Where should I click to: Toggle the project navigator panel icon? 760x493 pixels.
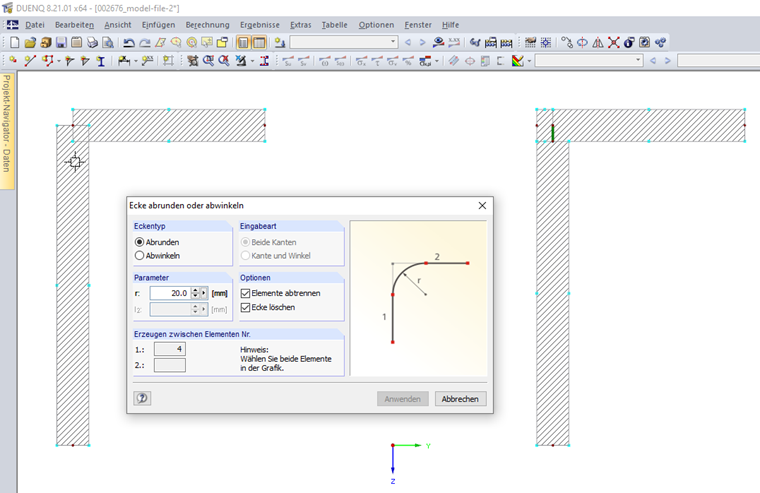(x=243, y=43)
